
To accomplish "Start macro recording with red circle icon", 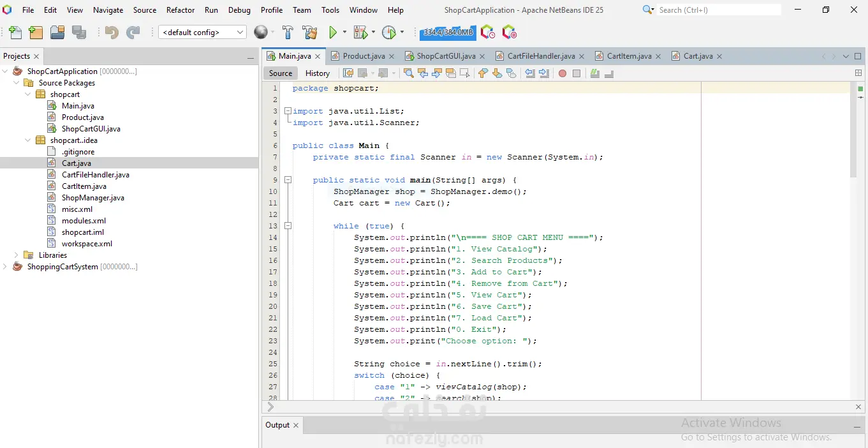I will [563, 73].
